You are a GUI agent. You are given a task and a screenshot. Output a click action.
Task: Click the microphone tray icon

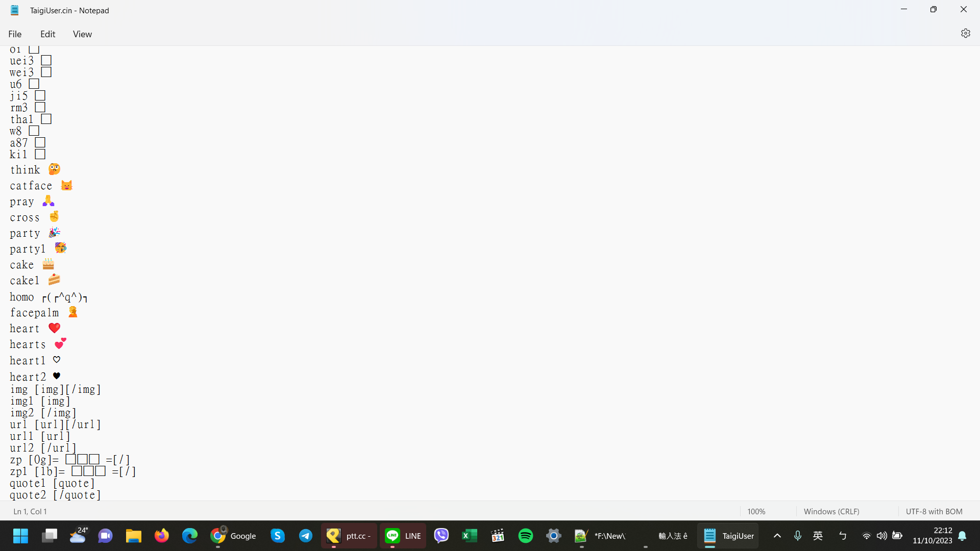click(797, 536)
